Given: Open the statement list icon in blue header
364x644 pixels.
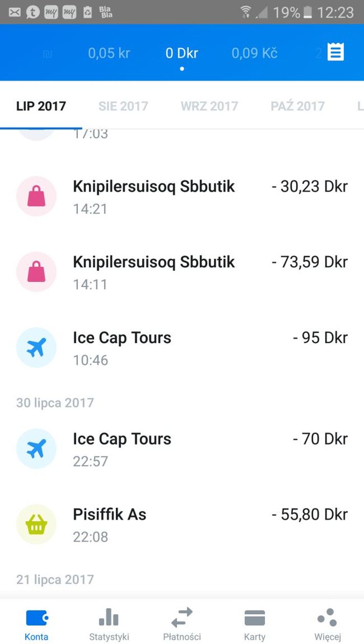Looking at the screenshot, I should coord(335,52).
